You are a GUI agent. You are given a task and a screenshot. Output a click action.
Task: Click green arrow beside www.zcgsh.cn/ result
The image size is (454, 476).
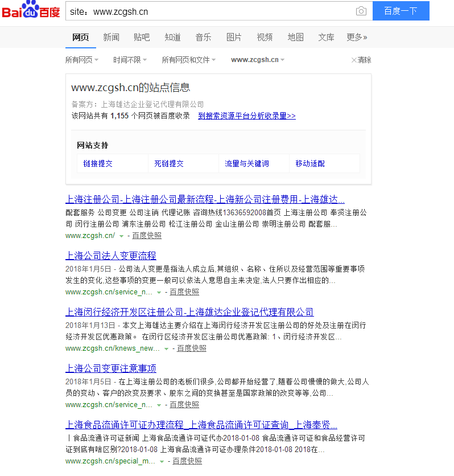click(121, 236)
